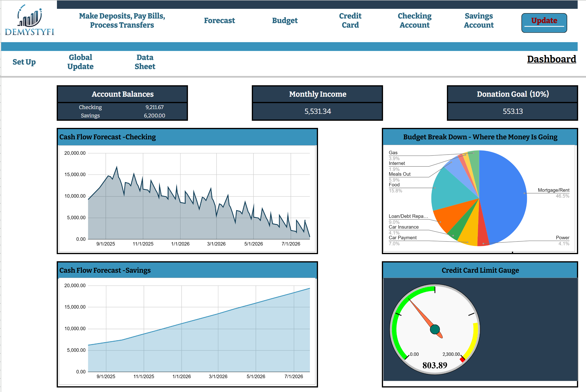Click the Monthly Income amount 5,531.34
586x392 pixels.
point(318,111)
